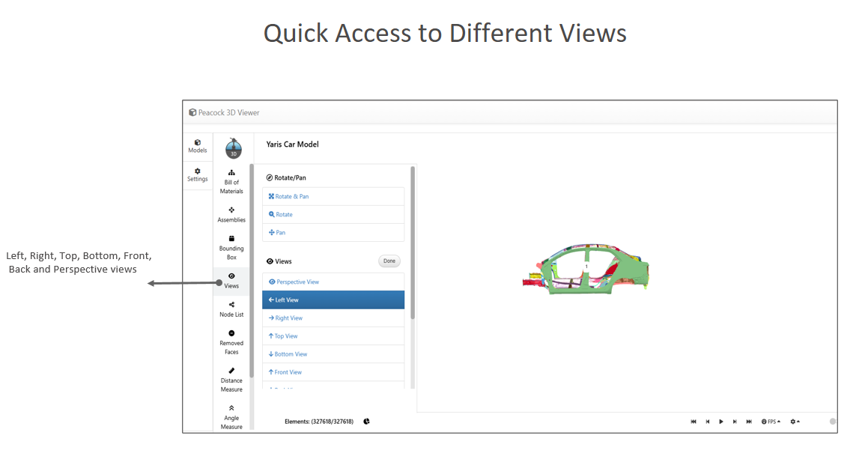The width and height of the screenshot is (868, 474).
Task: Step back one frame
Action: [x=708, y=422]
